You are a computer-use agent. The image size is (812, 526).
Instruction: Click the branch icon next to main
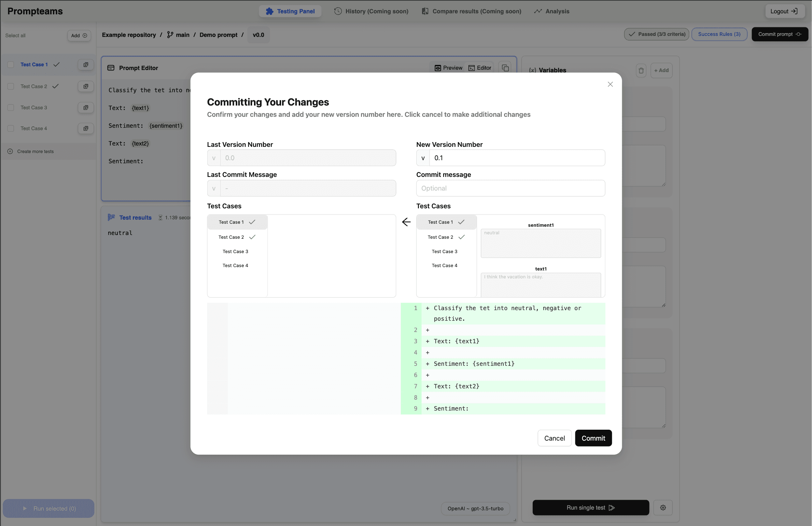[170, 34]
